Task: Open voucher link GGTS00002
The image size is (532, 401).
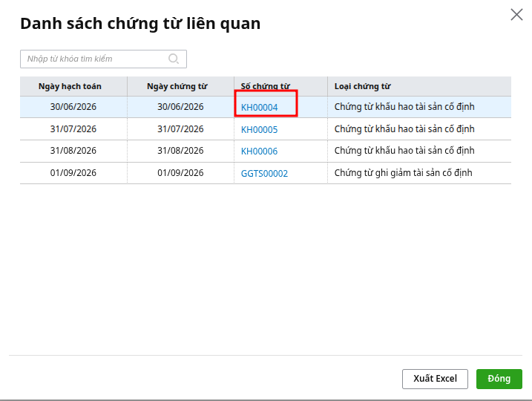Action: pyautogui.click(x=264, y=174)
